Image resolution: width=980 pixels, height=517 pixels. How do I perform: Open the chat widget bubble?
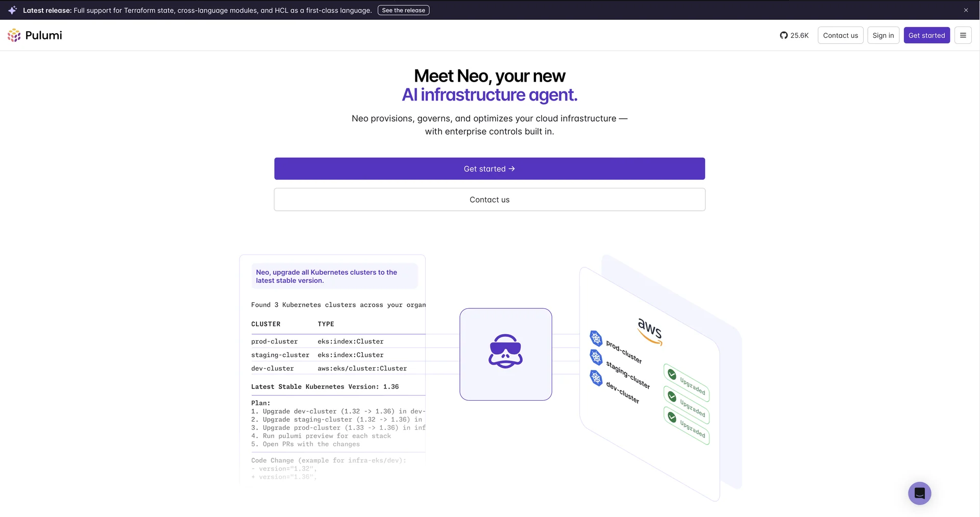(919, 493)
